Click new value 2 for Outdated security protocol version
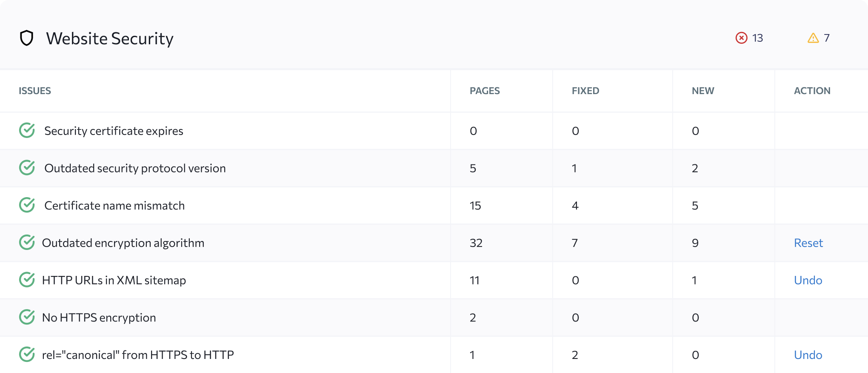Image resolution: width=868 pixels, height=373 pixels. pos(695,168)
